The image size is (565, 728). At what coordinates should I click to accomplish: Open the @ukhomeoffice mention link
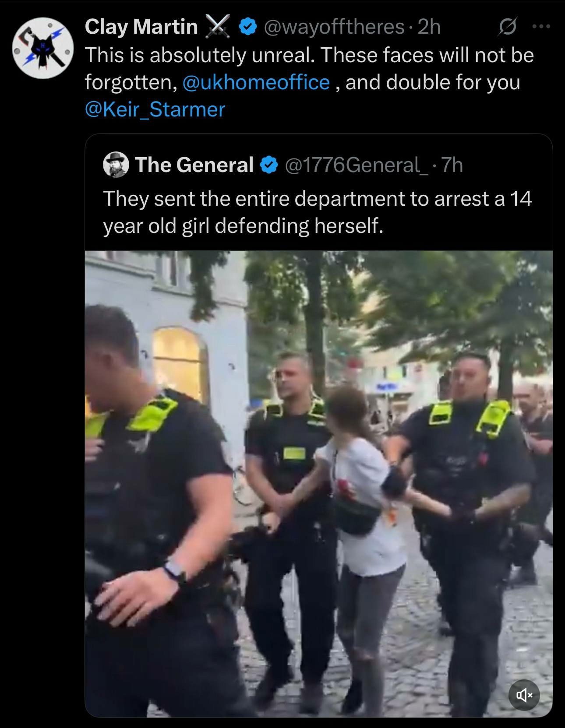tap(255, 82)
